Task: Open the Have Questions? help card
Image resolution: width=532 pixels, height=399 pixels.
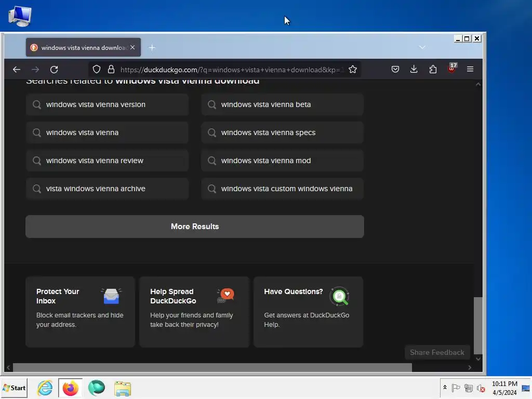Action: 309,312
